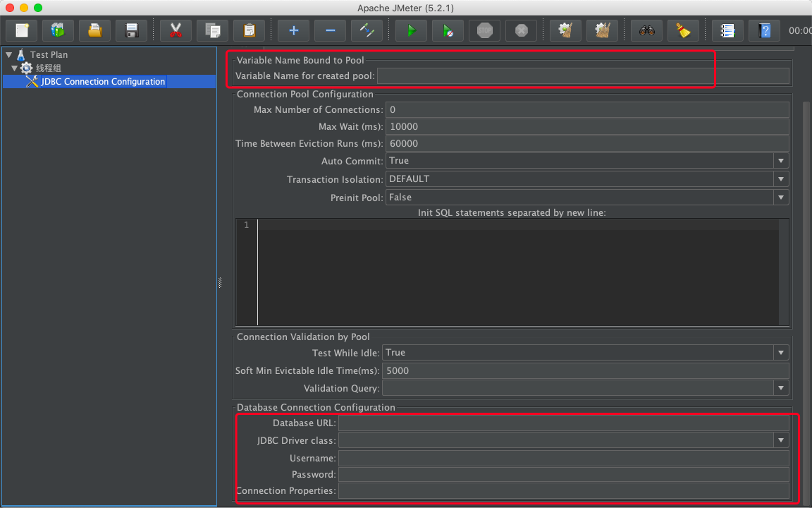Open the JDBC Driver class dropdown
The width and height of the screenshot is (812, 508).
[781, 440]
